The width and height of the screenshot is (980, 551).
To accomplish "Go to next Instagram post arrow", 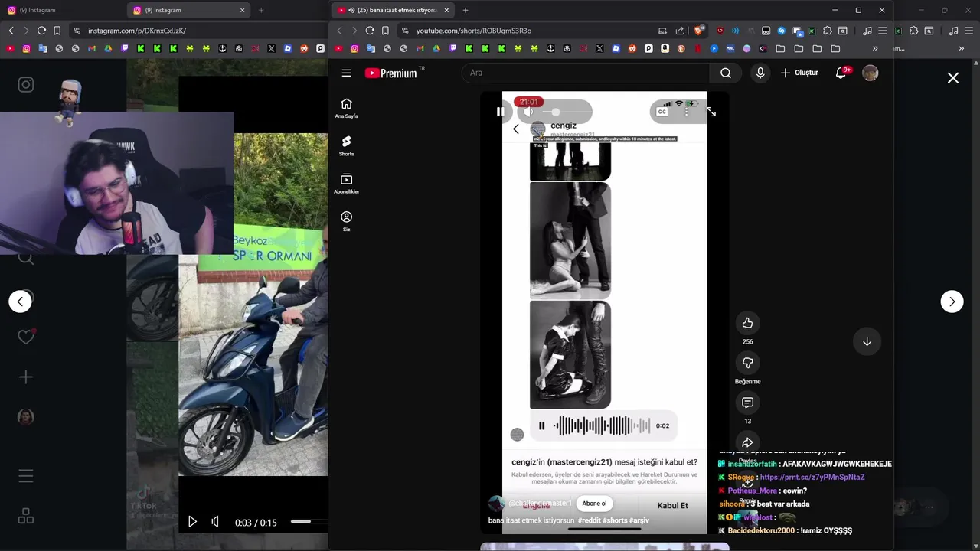I will point(952,302).
